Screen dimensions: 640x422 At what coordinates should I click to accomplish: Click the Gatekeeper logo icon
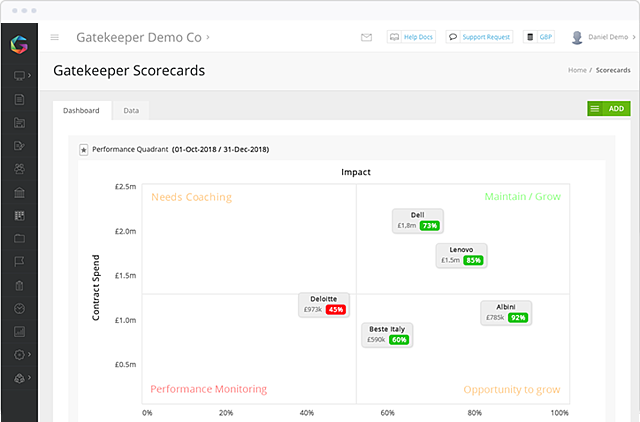[18, 43]
